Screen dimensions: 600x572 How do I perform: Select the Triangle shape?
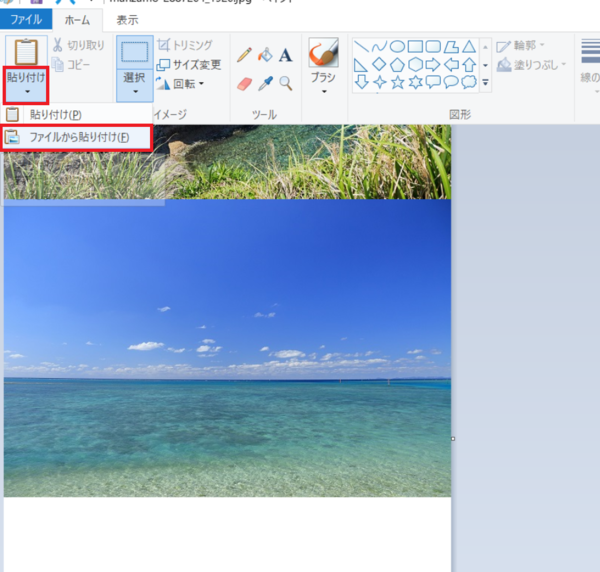click(469, 47)
